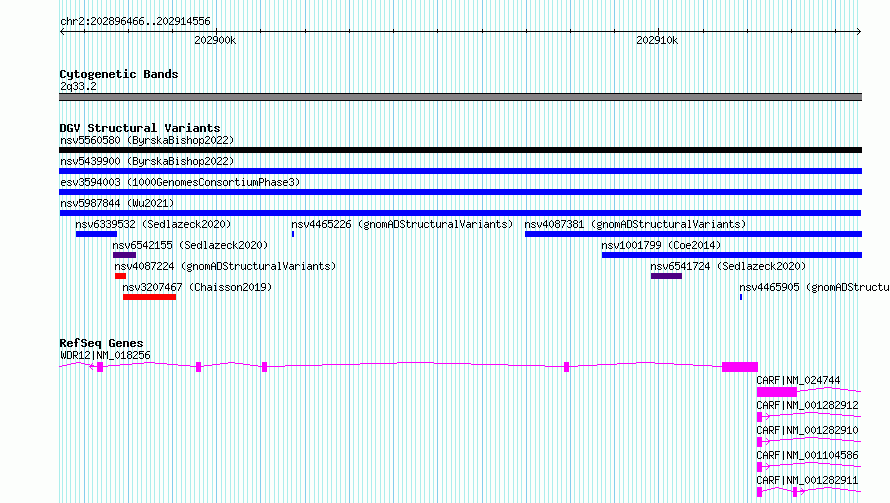Open the RefSeq Genes track title

click(101, 343)
